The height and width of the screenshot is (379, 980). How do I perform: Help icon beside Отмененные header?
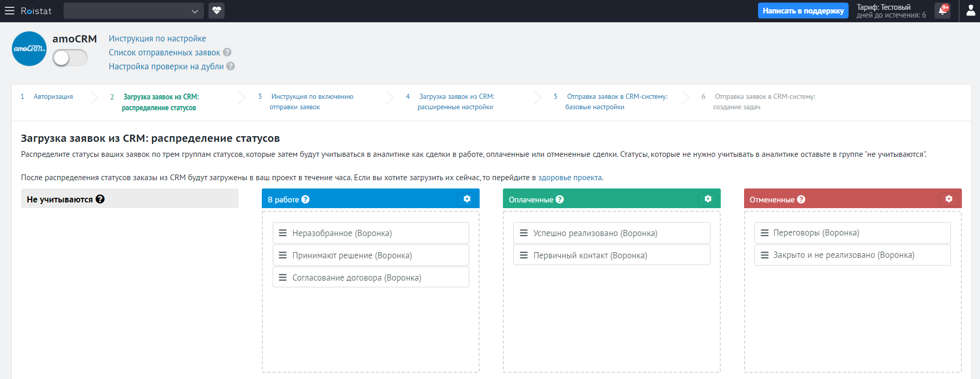point(801,199)
